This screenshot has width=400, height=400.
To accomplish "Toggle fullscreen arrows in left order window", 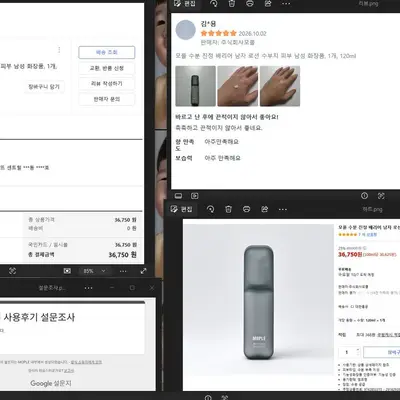I will pos(143,271).
